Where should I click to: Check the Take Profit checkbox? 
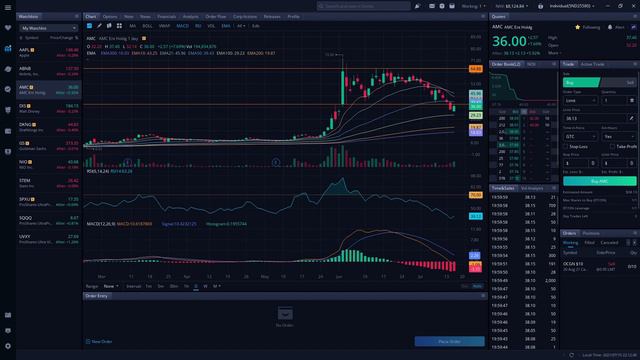pos(612,146)
